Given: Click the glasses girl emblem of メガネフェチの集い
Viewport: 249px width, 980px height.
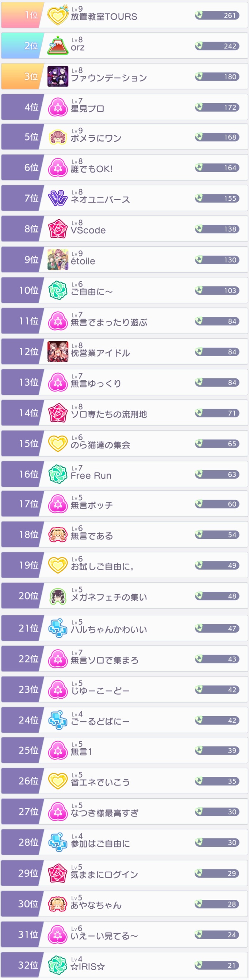Looking at the screenshot, I should [57, 596].
